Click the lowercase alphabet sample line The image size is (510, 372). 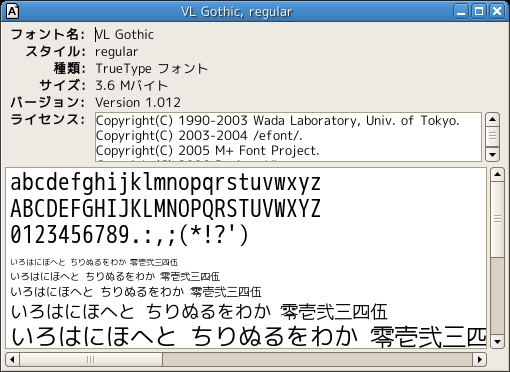tap(166, 183)
